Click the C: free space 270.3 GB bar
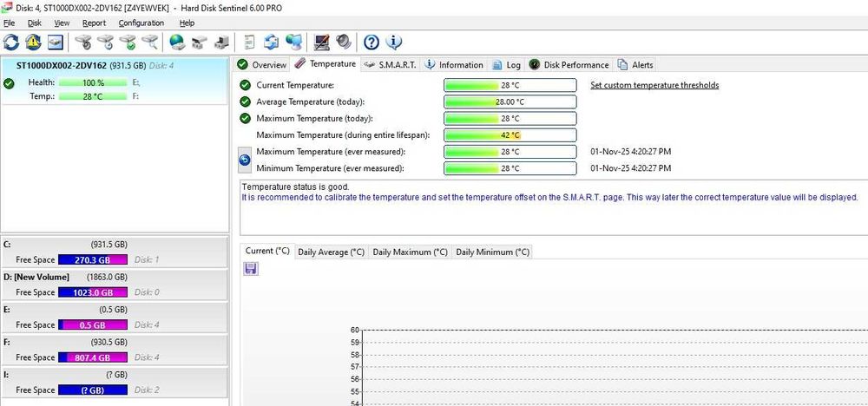 point(93,259)
